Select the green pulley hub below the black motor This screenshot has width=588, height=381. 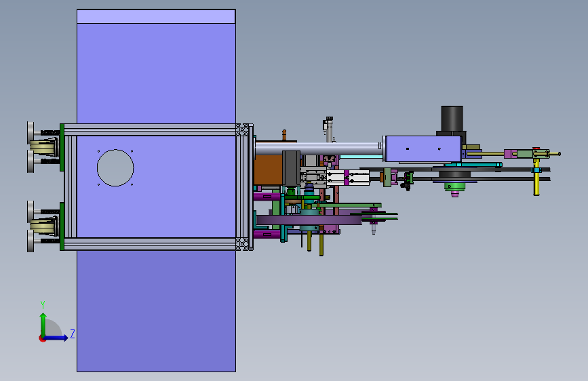point(454,186)
